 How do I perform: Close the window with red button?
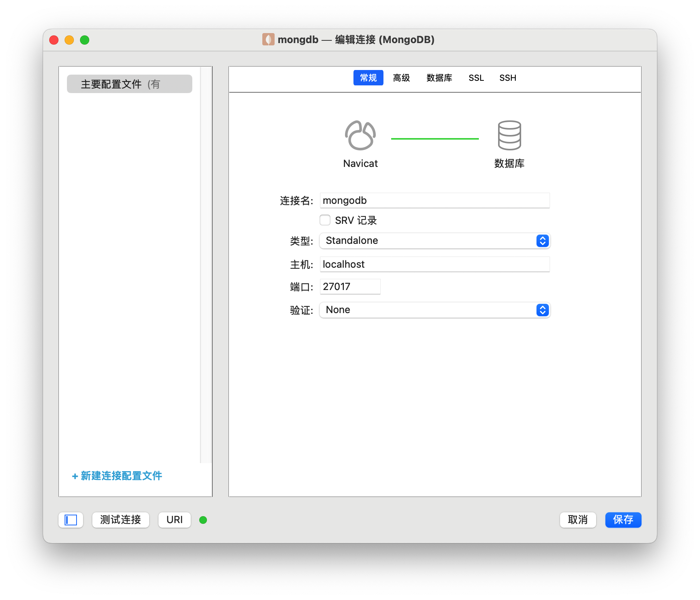click(54, 40)
